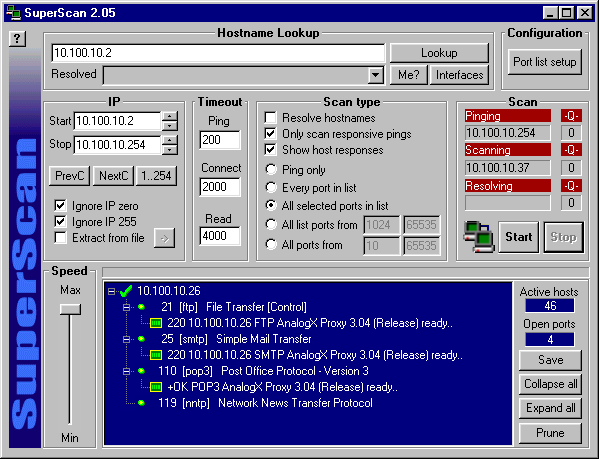Minimize the SuperScan window
Screen dimensions: 599x459
tap(550, 13)
